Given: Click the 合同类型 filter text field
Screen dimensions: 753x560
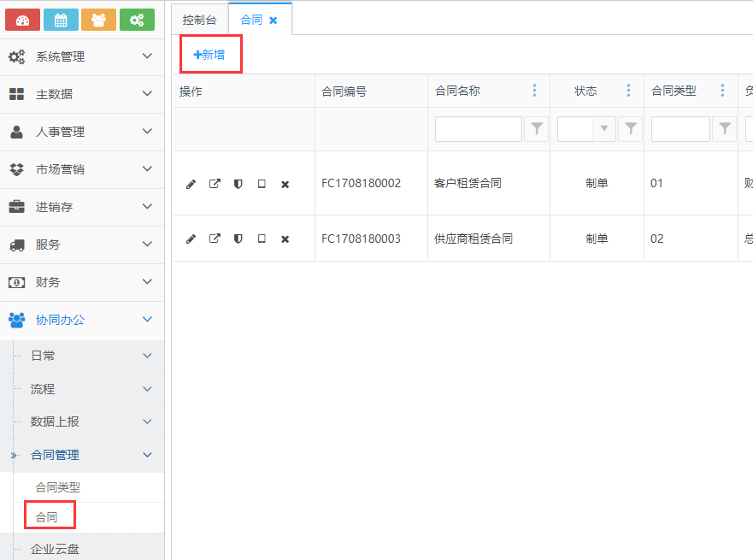Looking at the screenshot, I should click(x=679, y=129).
